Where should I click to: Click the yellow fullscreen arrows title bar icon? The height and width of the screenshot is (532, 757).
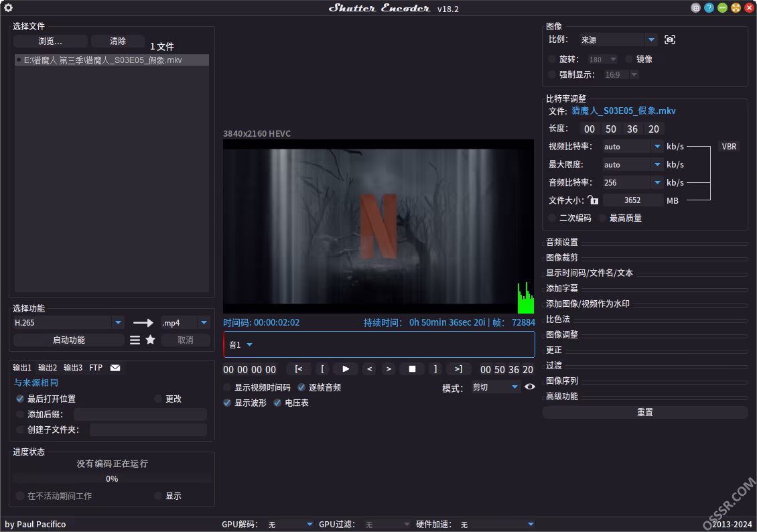736,8
